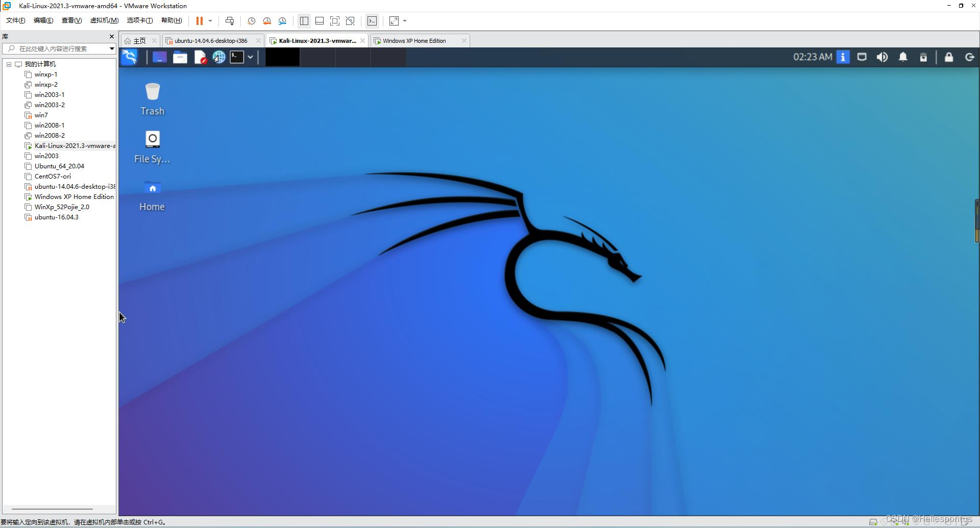Viewport: 980px width, 528px height.
Task: Close the library panel
Action: pos(112,37)
